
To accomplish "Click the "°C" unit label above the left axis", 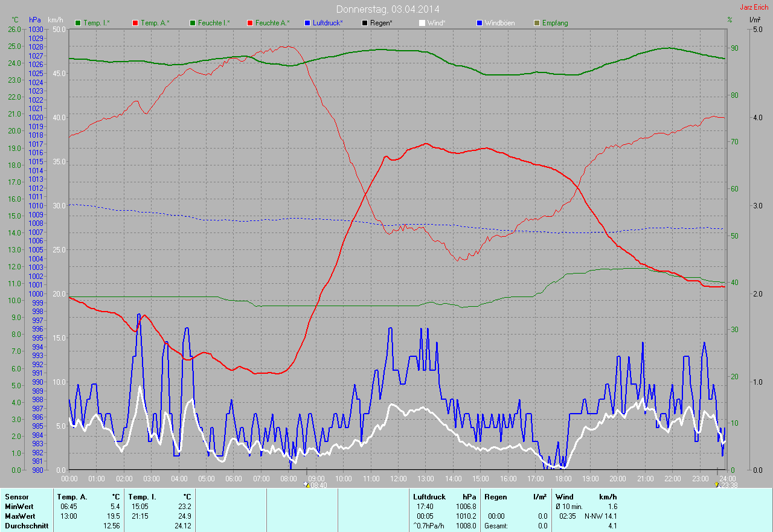I will coord(16,20).
